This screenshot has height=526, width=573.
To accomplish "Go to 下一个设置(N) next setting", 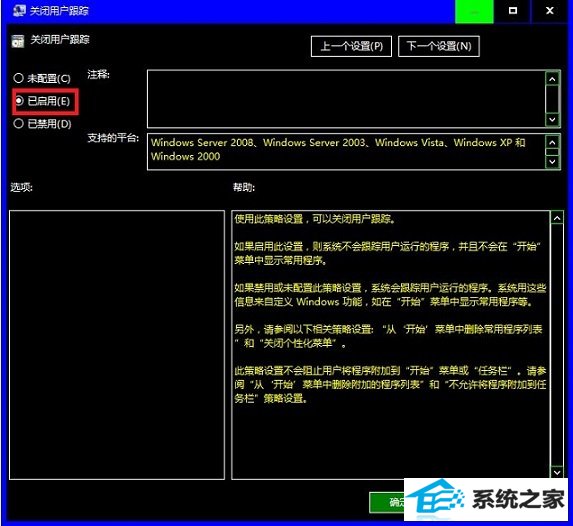I will pyautogui.click(x=439, y=46).
